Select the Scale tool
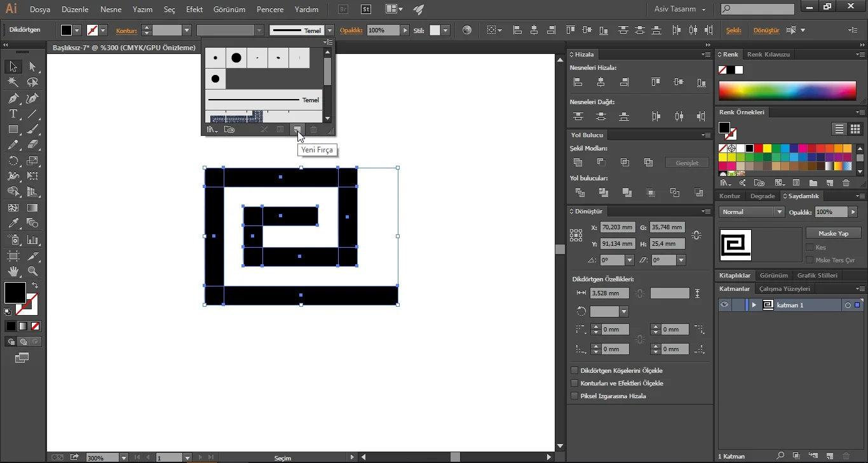Viewport: 868px width, 463px height. [x=32, y=161]
